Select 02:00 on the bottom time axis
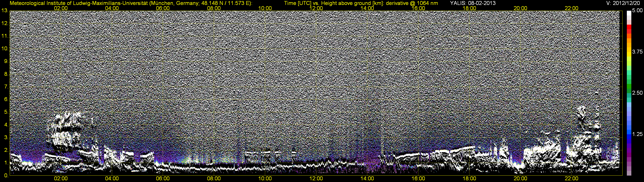Image resolution: width=644 pixels, height=182 pixels. [61, 179]
